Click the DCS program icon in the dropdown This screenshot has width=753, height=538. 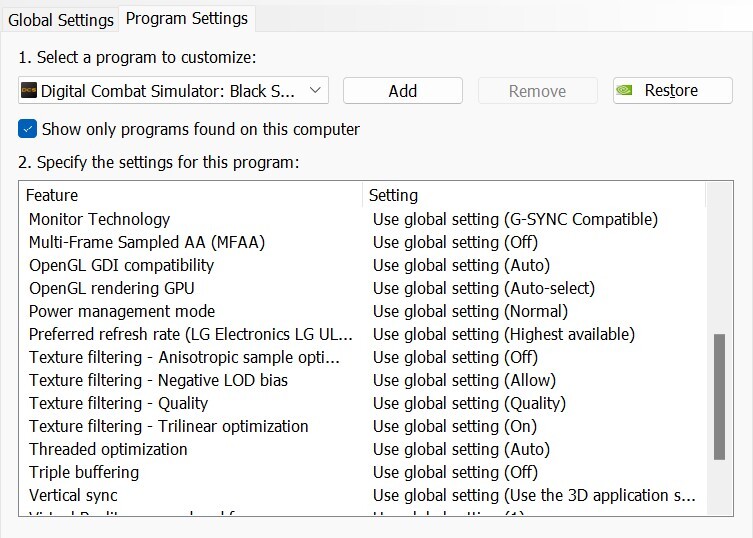(x=29, y=90)
